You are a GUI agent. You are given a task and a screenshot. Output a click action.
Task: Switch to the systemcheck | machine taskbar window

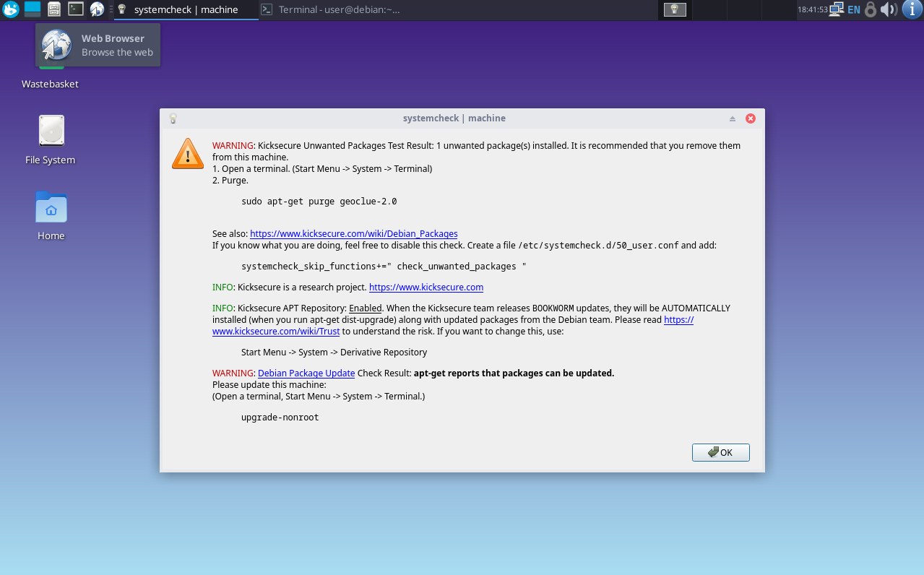tap(186, 9)
